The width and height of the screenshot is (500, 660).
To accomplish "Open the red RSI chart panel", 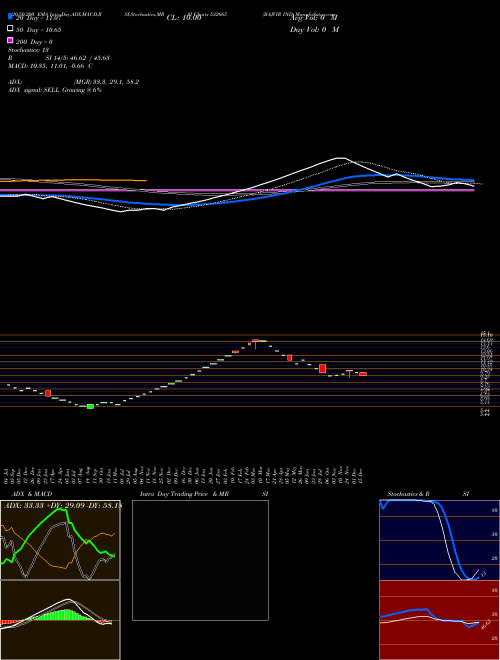I will click(x=439, y=620).
